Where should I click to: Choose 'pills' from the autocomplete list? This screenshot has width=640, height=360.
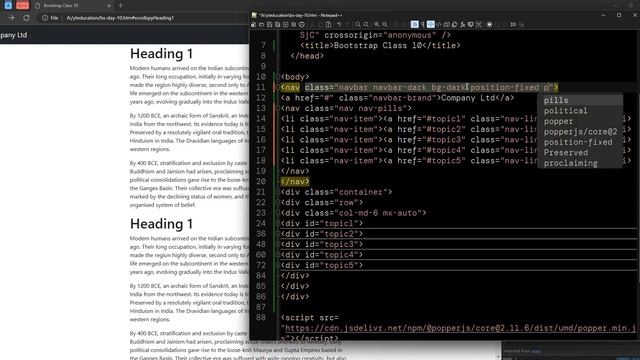click(580, 100)
